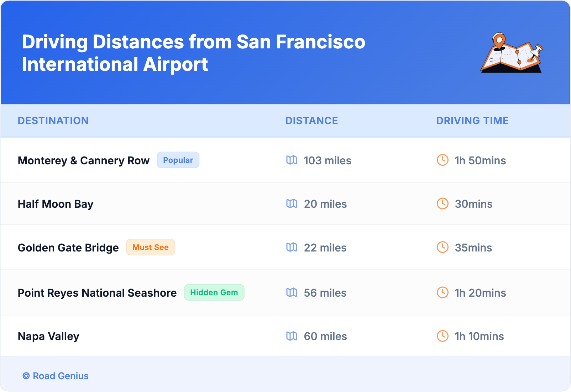Click the Must See badge

(x=151, y=247)
